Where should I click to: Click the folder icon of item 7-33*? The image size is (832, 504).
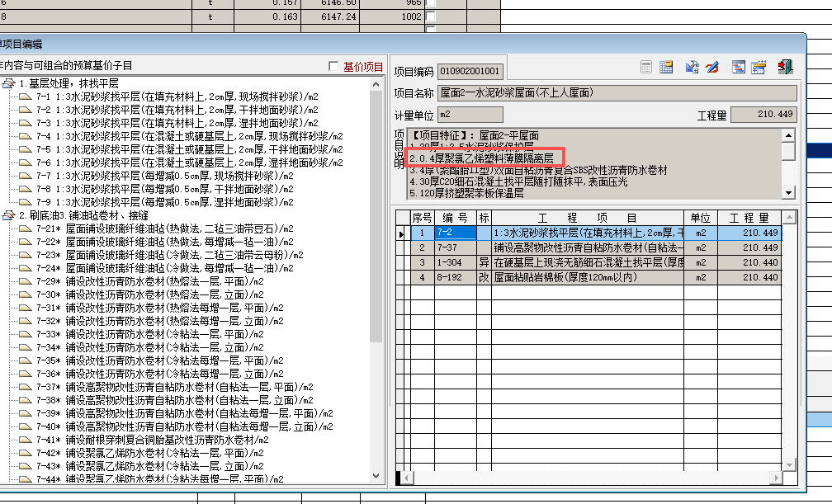[26, 334]
